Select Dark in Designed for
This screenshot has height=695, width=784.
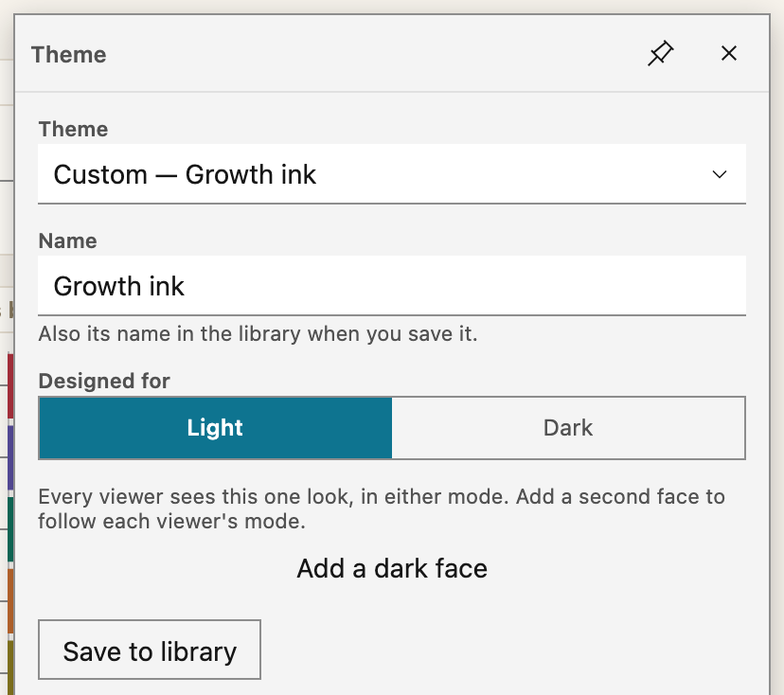pos(568,428)
